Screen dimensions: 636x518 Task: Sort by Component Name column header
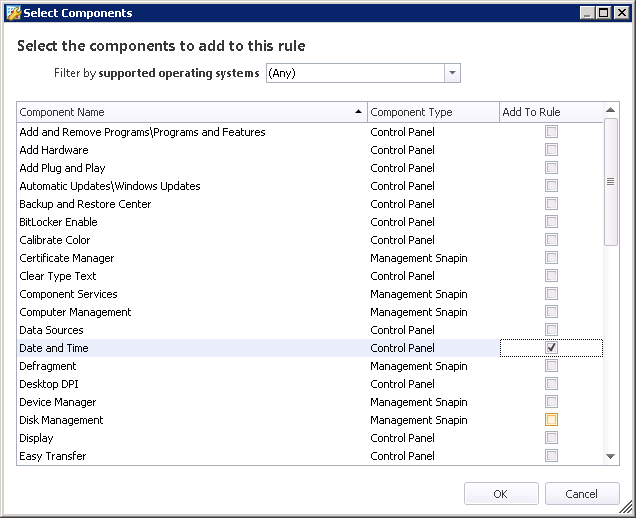click(191, 112)
